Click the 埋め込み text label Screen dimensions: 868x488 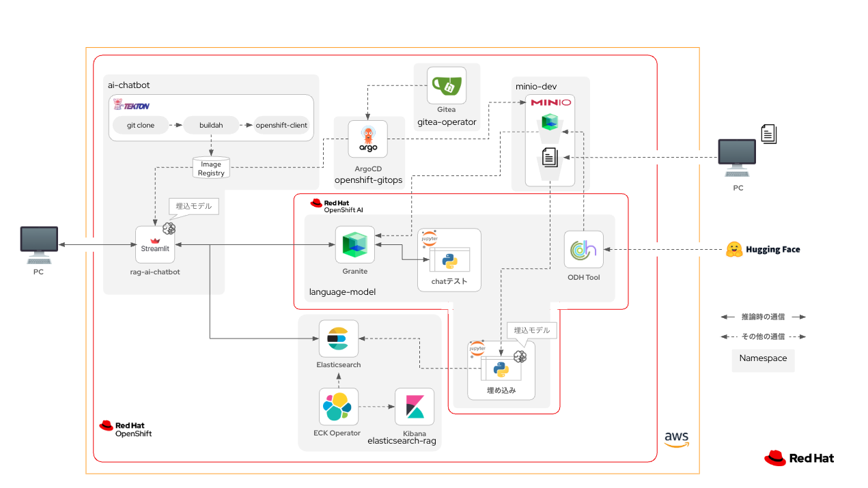[501, 391]
